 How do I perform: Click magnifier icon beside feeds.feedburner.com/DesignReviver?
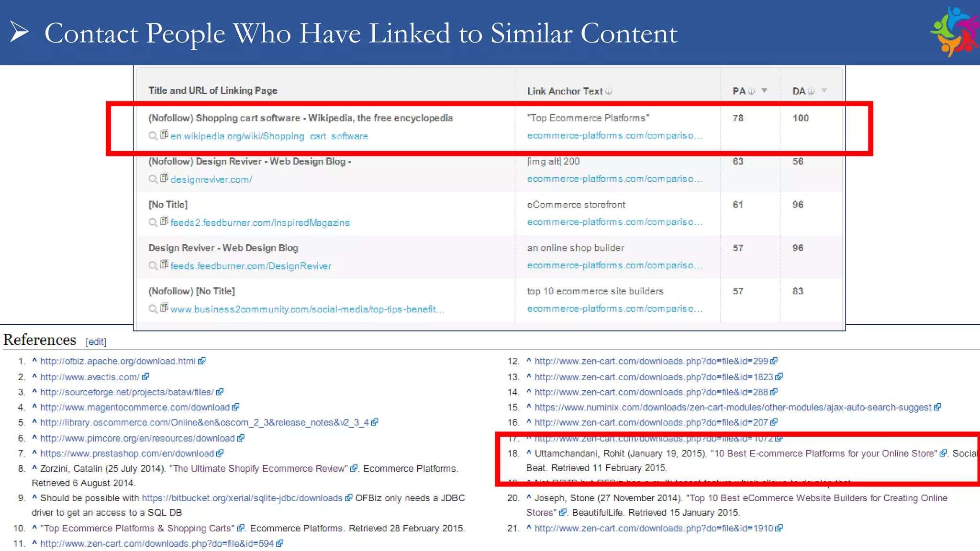click(x=153, y=266)
